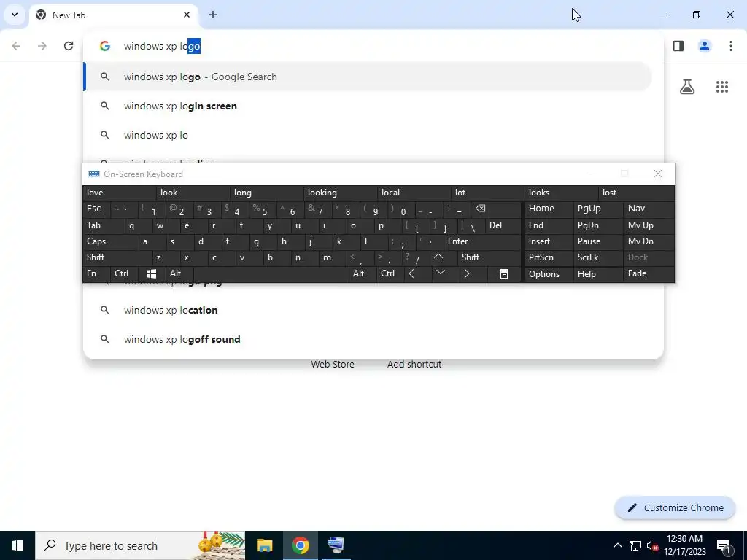This screenshot has width=747, height=560.
Task: Click the Enter key on On-Screen Keyboard
Action: 482,241
